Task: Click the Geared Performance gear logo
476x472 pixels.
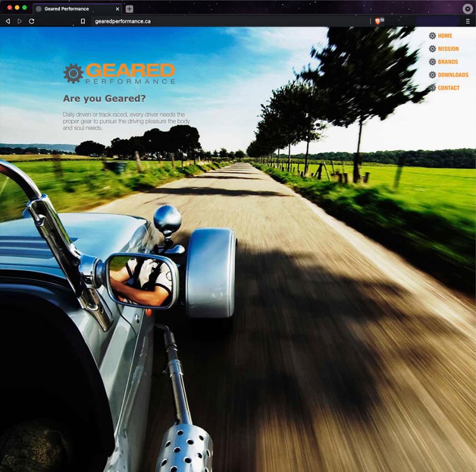Action: 73,73
